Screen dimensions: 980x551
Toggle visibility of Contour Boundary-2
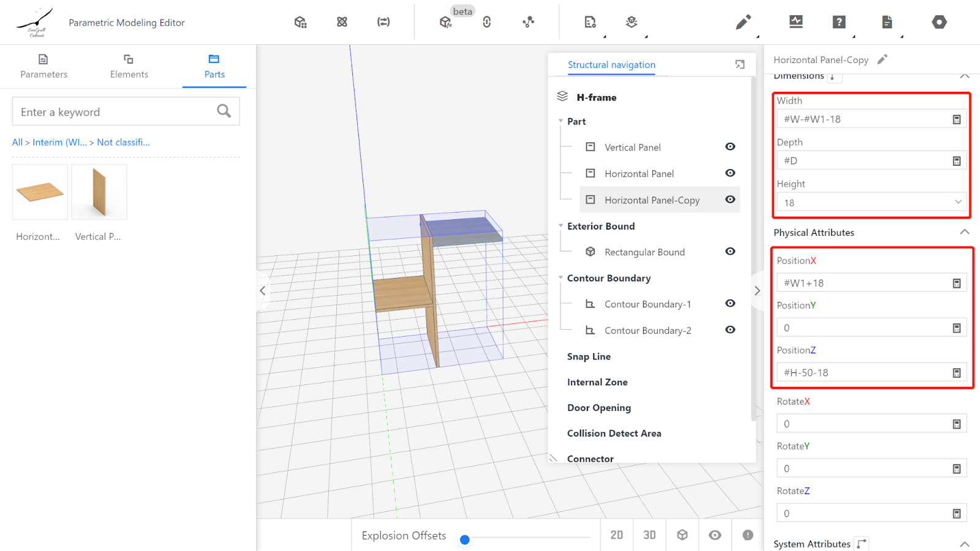click(x=730, y=330)
